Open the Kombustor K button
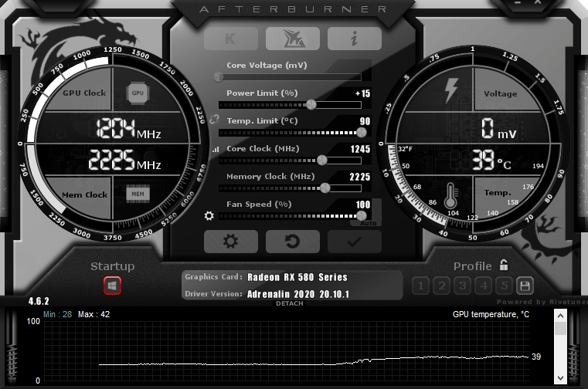The image size is (588, 389). click(x=230, y=39)
